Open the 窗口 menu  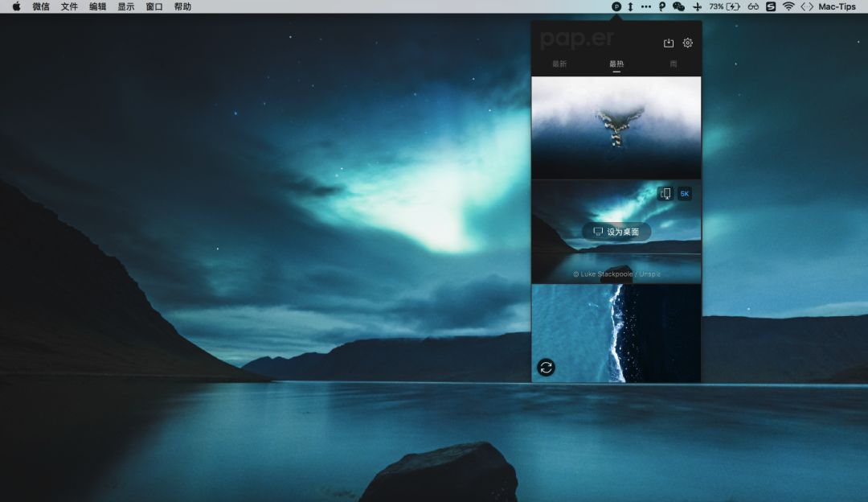click(154, 6)
